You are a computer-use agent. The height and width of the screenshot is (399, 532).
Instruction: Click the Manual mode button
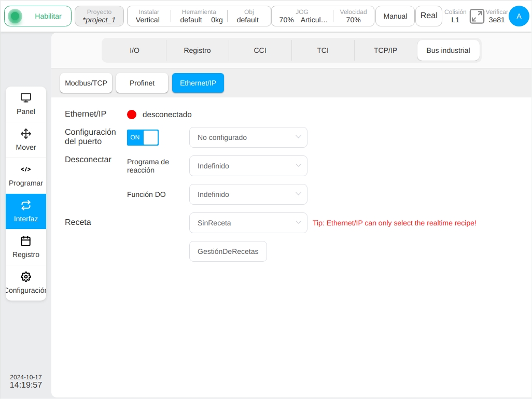point(395,16)
